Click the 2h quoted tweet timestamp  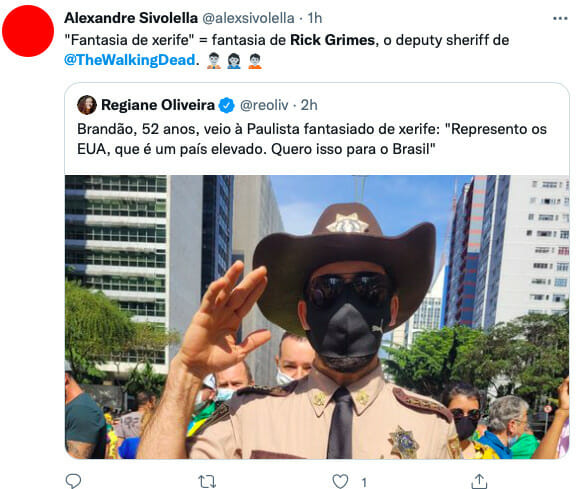tap(309, 105)
